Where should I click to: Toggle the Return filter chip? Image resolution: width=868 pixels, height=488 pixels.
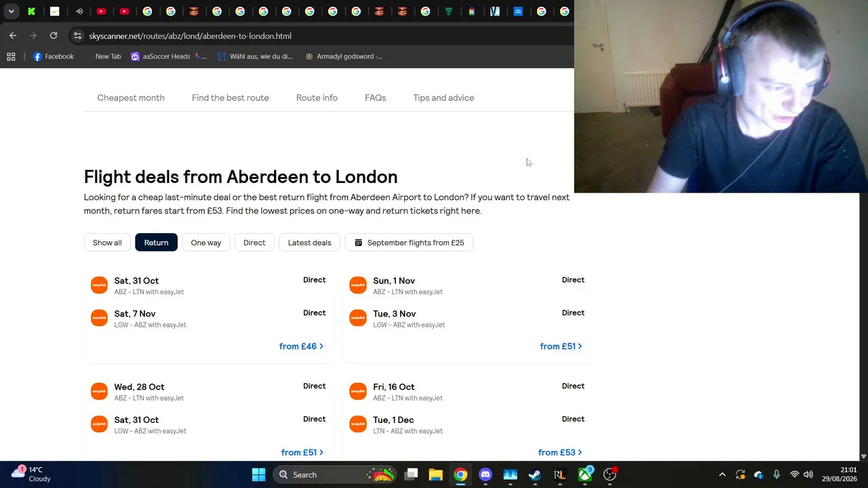click(x=156, y=243)
